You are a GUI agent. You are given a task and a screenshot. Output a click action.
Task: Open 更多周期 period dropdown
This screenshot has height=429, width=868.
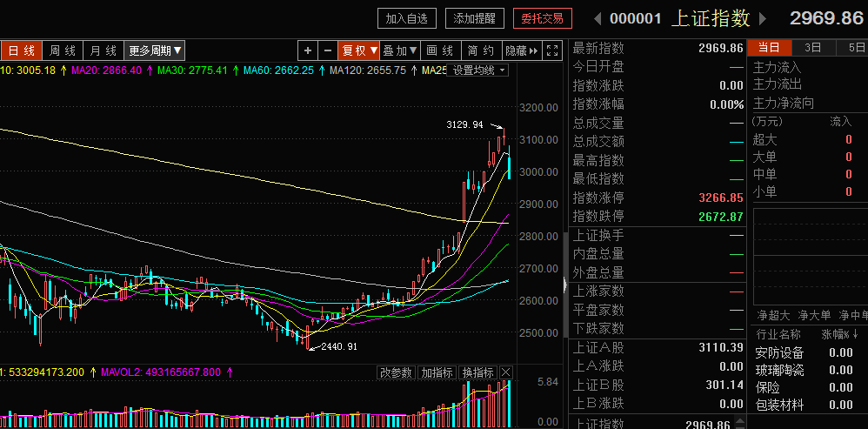(x=155, y=51)
